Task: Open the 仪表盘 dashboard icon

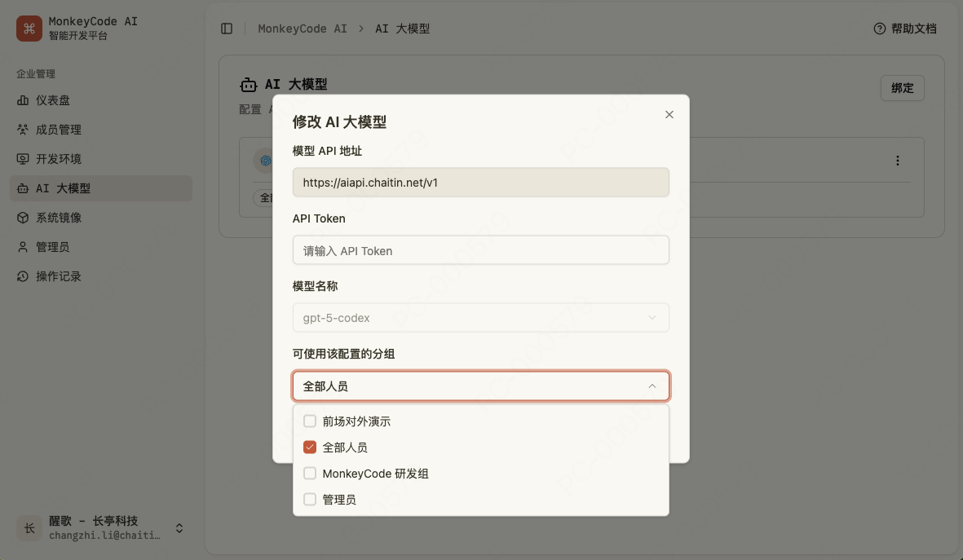Action: 23,100
